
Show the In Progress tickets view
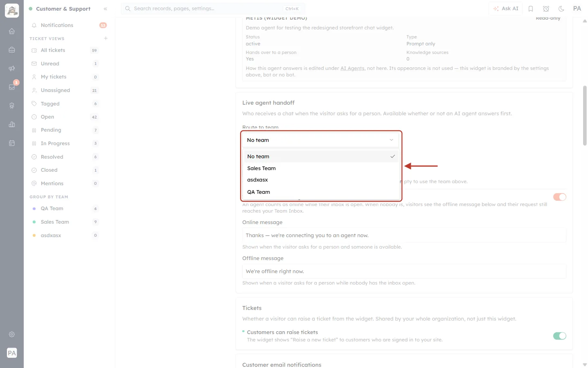pyautogui.click(x=65, y=144)
